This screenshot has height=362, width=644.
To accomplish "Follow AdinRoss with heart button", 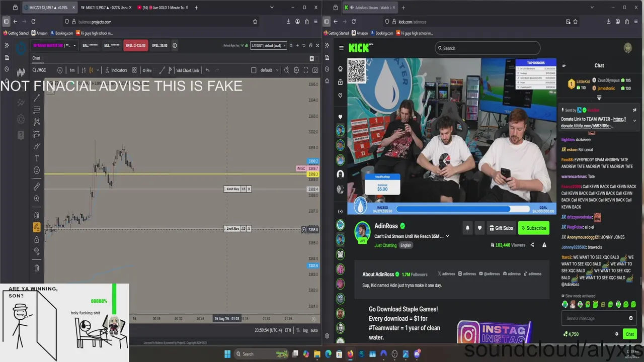I will click(479, 228).
